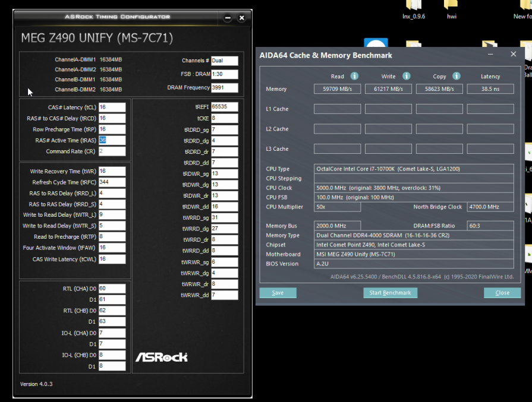The width and height of the screenshot is (532, 402).
Task: Click the tRDWR_dd field showing 16
Action: coord(225,207)
